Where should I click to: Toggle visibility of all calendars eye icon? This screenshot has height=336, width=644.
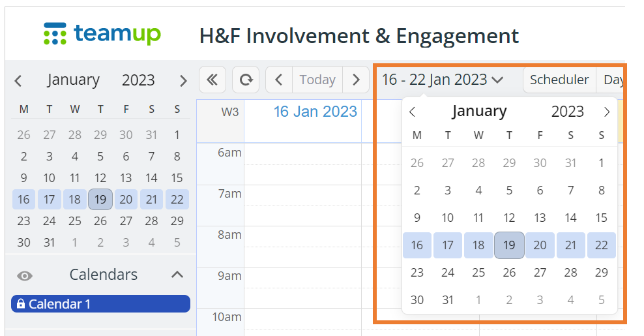coord(25,275)
